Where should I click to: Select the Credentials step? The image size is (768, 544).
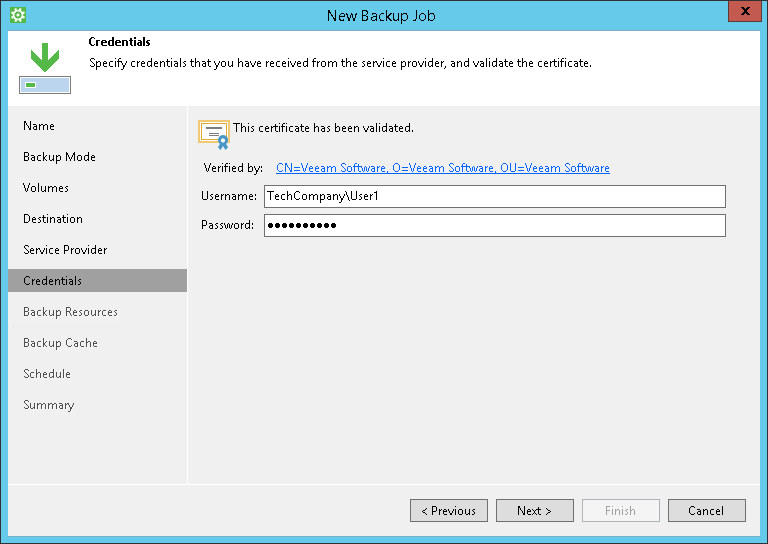53,281
